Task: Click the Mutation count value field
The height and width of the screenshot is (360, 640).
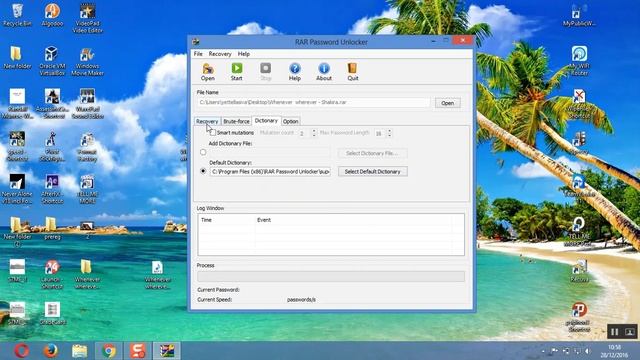Action: coord(304,133)
